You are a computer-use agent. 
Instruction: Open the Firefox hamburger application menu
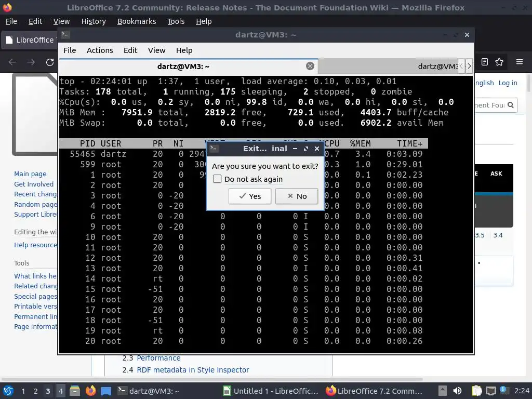519,62
